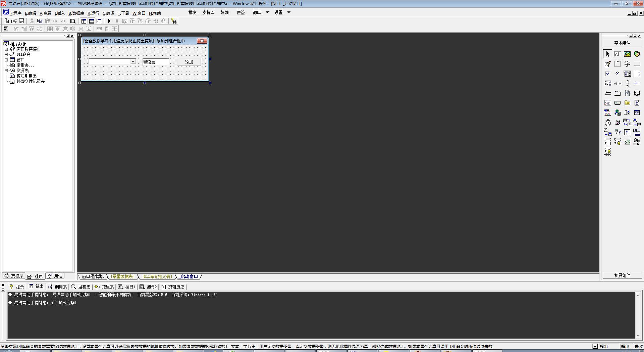
Task: Click the Find magnifier toolbar icon
Action: [73, 21]
